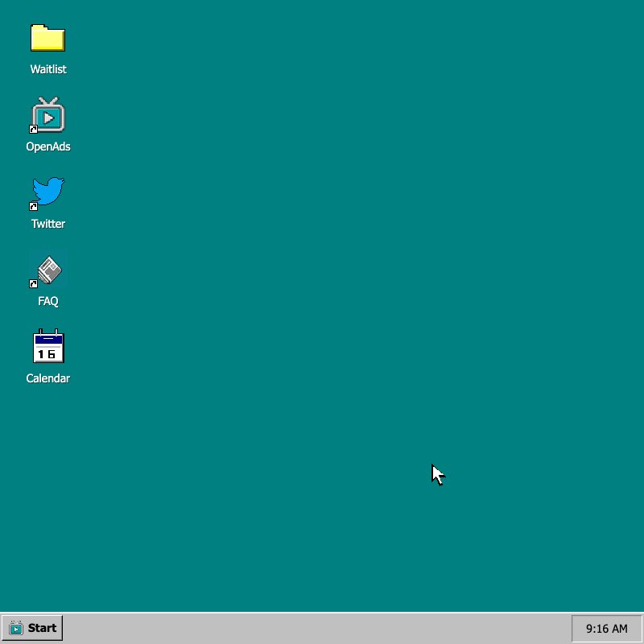Select the Waitlist folder icon
Screen dimensions: 644x644
47,38
